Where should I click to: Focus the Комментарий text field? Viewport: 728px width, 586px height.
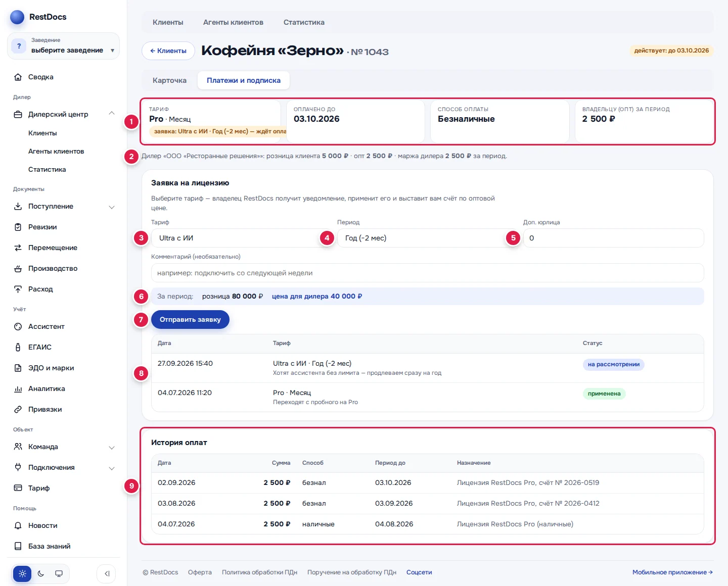pyautogui.click(x=427, y=273)
